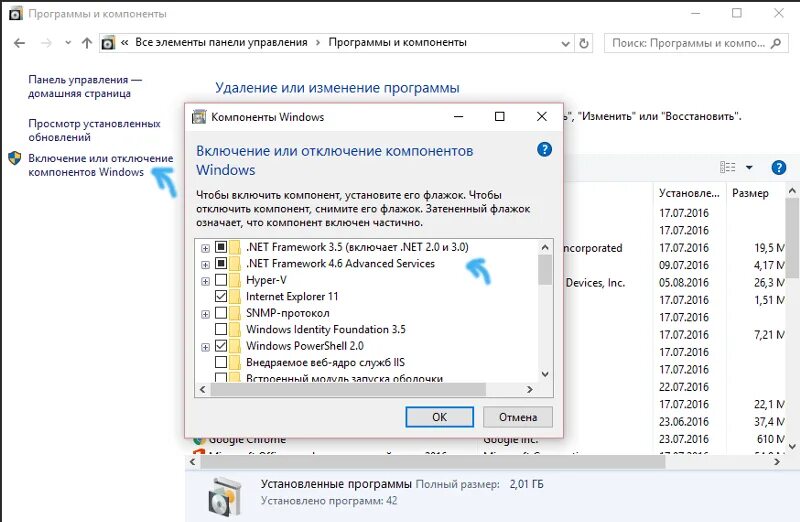
Task: Enable the Hyper-V checkbox
Action: coord(221,280)
